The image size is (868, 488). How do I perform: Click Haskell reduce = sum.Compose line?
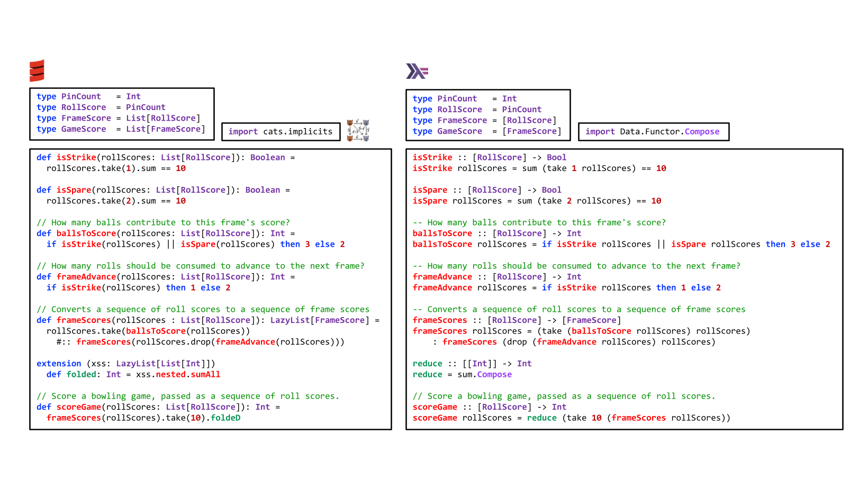coord(462,375)
